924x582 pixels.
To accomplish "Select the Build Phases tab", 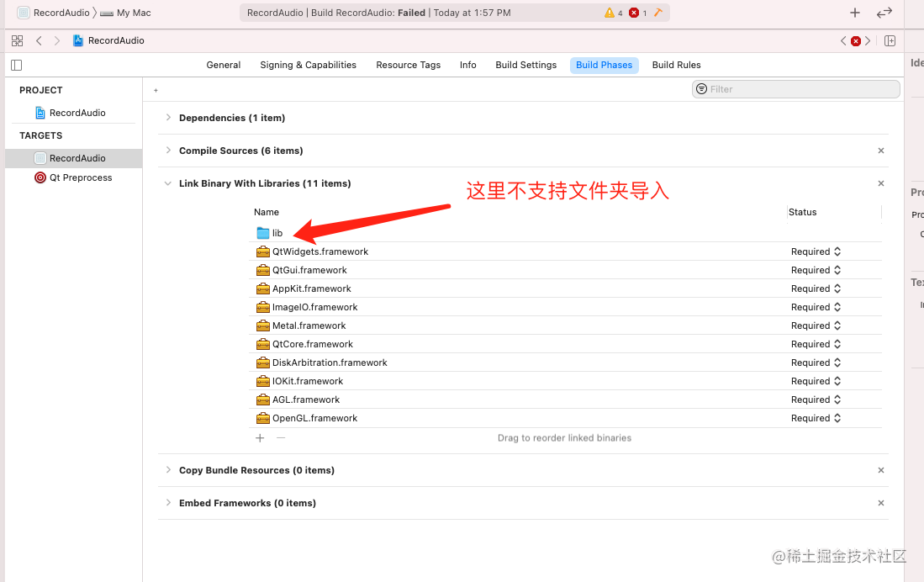I will (604, 65).
